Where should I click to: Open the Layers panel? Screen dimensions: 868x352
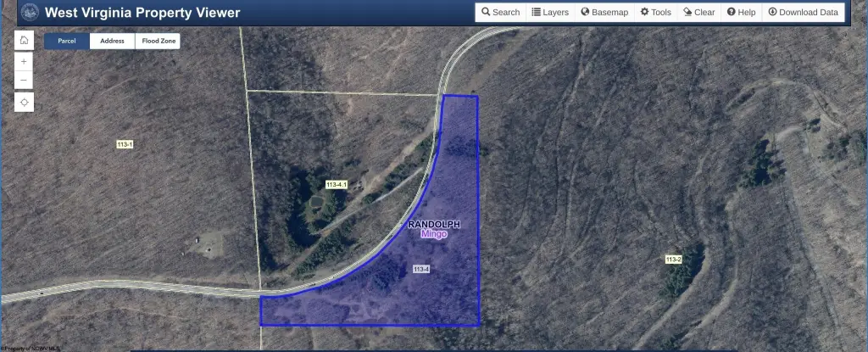click(x=550, y=12)
